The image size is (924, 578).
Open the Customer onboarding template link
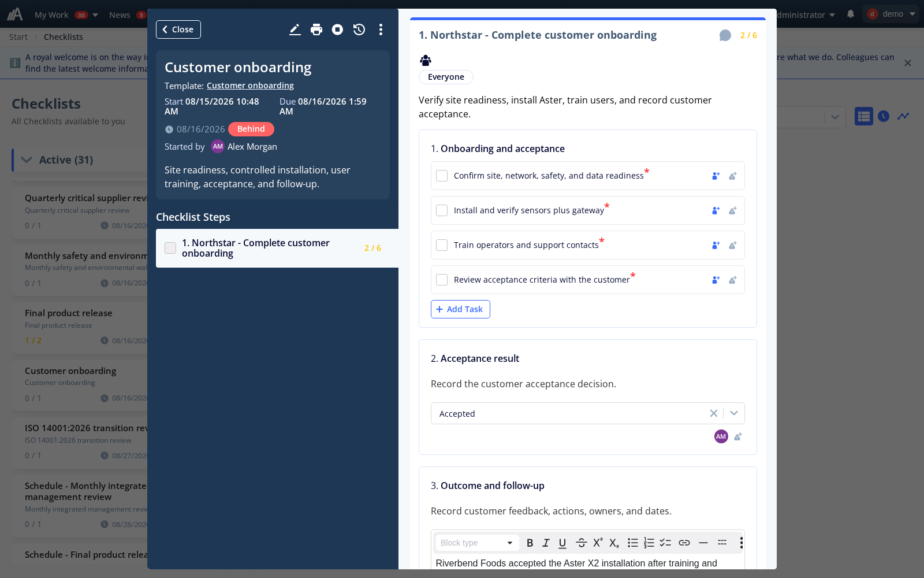[250, 86]
